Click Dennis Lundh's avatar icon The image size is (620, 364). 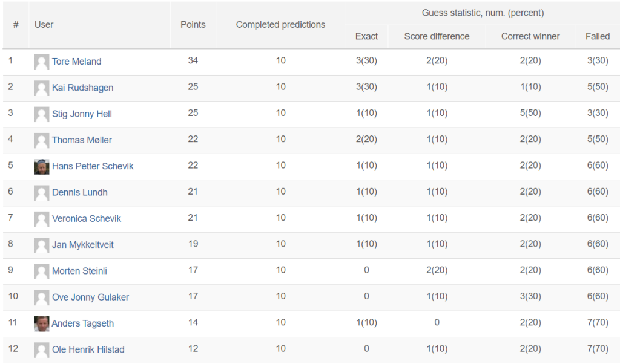41,193
